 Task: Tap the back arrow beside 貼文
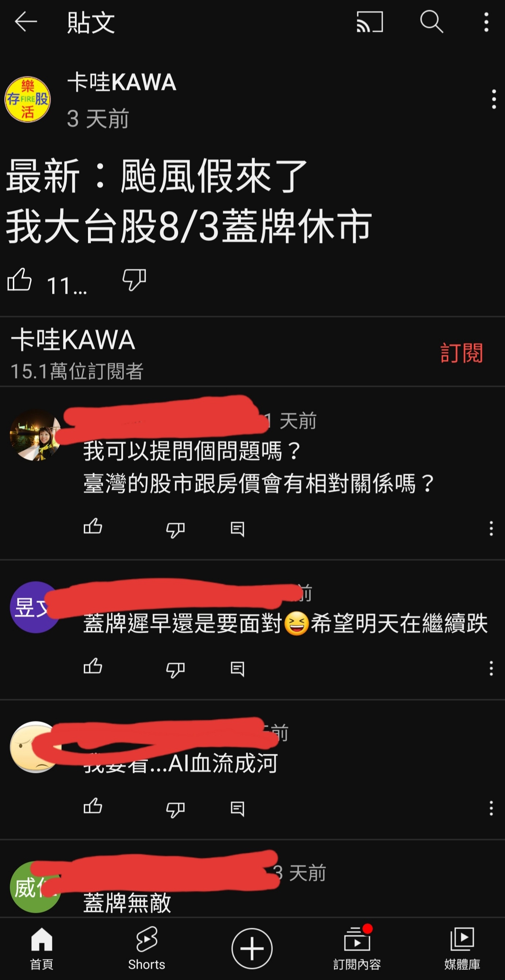click(26, 22)
